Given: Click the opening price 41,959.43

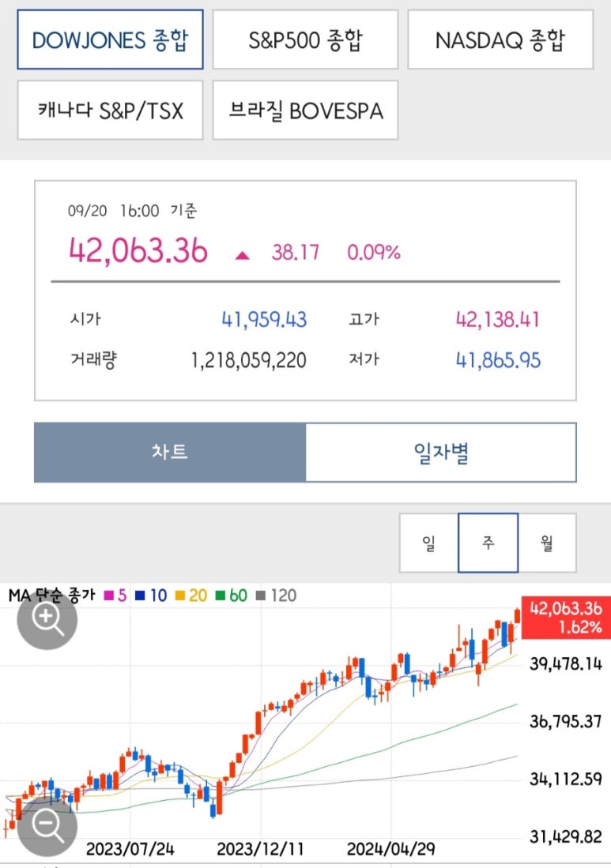Looking at the screenshot, I should pos(264,319).
